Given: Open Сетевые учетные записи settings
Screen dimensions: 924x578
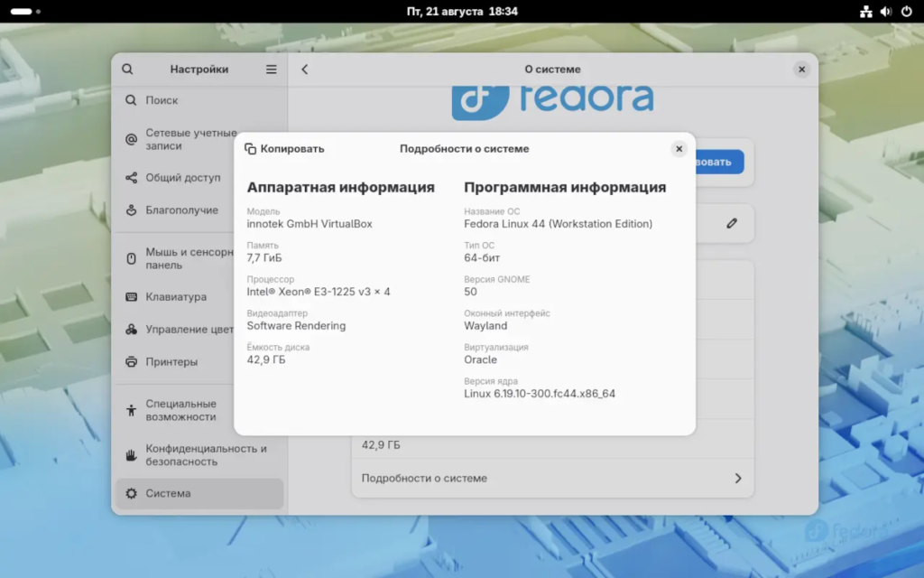Looking at the screenshot, I should click(199, 139).
